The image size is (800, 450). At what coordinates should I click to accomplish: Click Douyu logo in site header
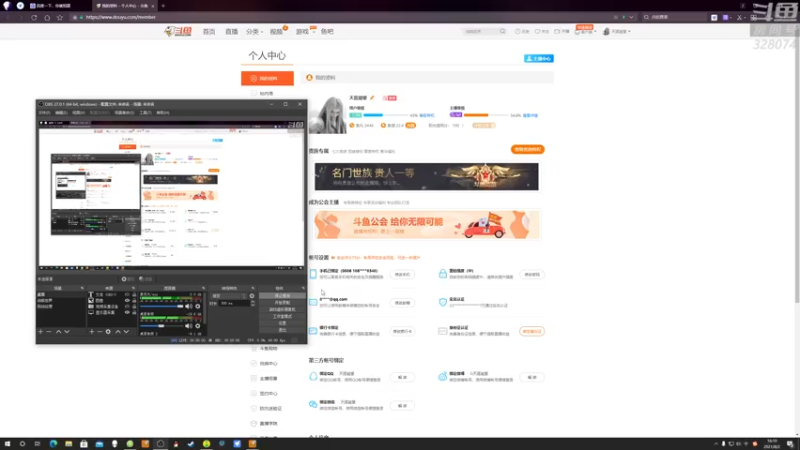coord(178,32)
